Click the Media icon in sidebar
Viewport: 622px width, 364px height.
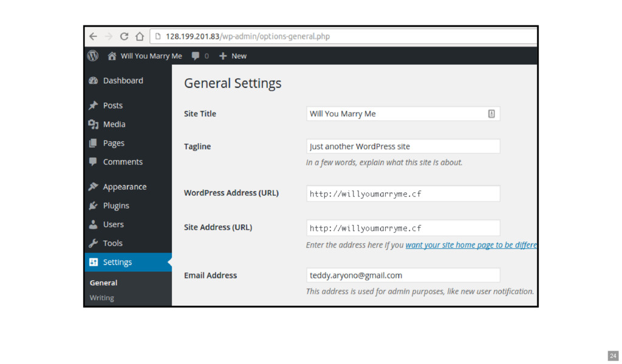click(93, 124)
